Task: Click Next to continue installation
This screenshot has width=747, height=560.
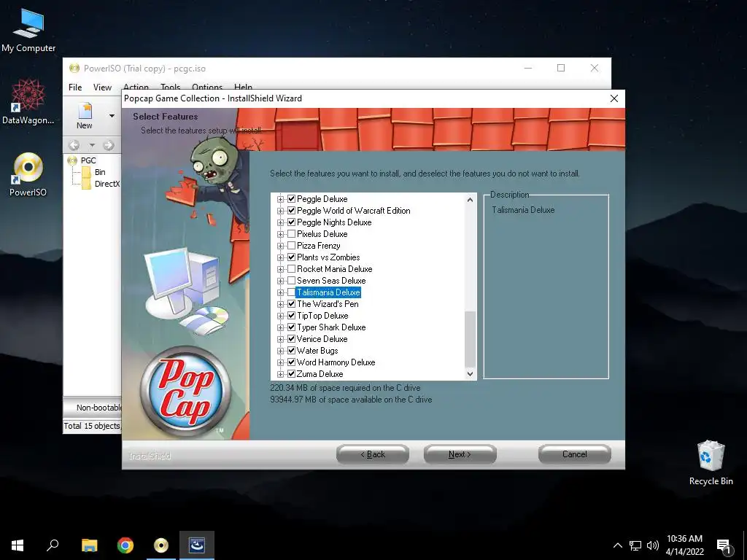Action: pos(460,454)
